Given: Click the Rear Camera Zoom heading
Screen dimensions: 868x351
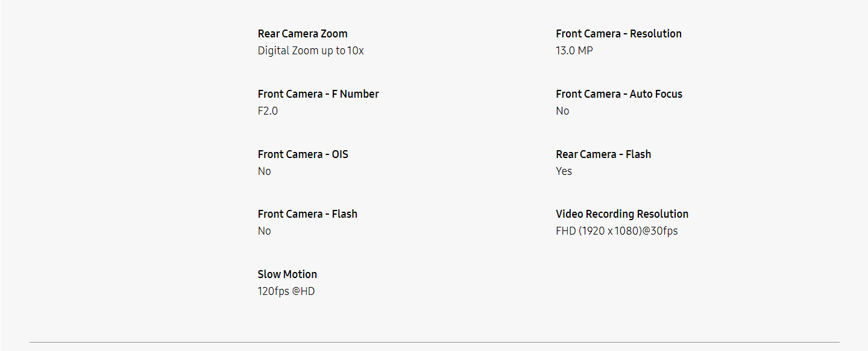Looking at the screenshot, I should (303, 34).
